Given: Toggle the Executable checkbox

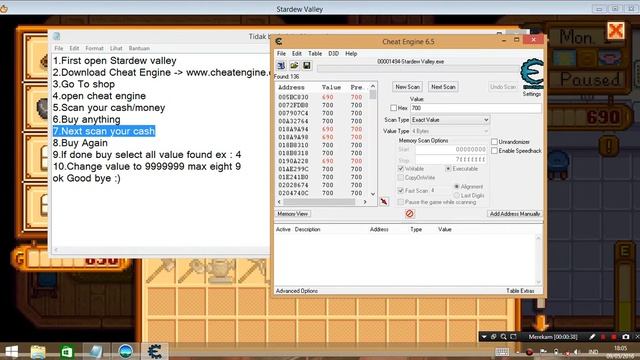Looking at the screenshot, I should 448,169.
